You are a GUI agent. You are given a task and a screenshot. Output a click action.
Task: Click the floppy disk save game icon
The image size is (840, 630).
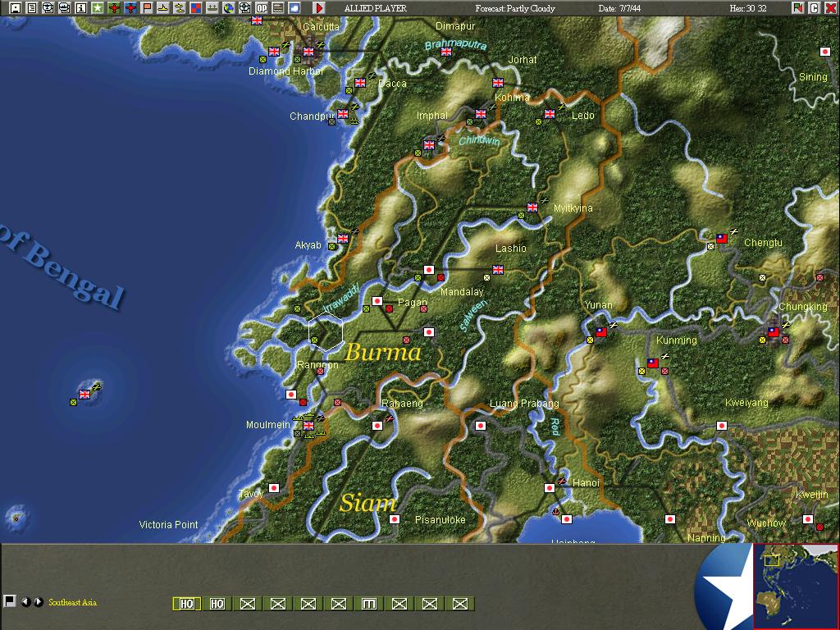click(16, 7)
